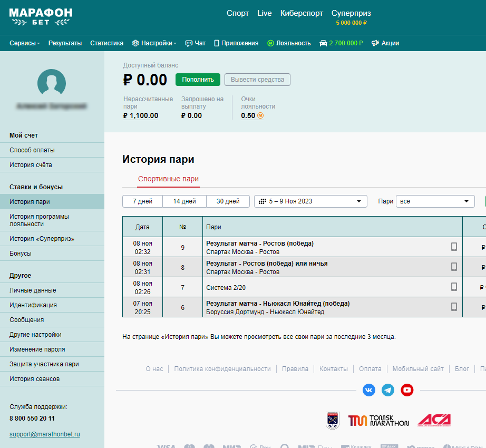Viewport: 486px width, 448px height.
Task: Open Идентификация in the sidebar
Action: pyautogui.click(x=52, y=305)
